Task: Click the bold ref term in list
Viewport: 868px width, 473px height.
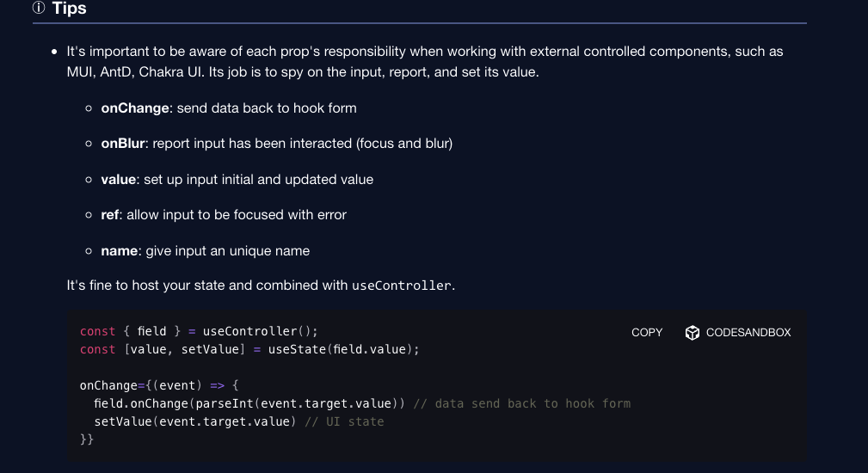Action: pyautogui.click(x=109, y=215)
